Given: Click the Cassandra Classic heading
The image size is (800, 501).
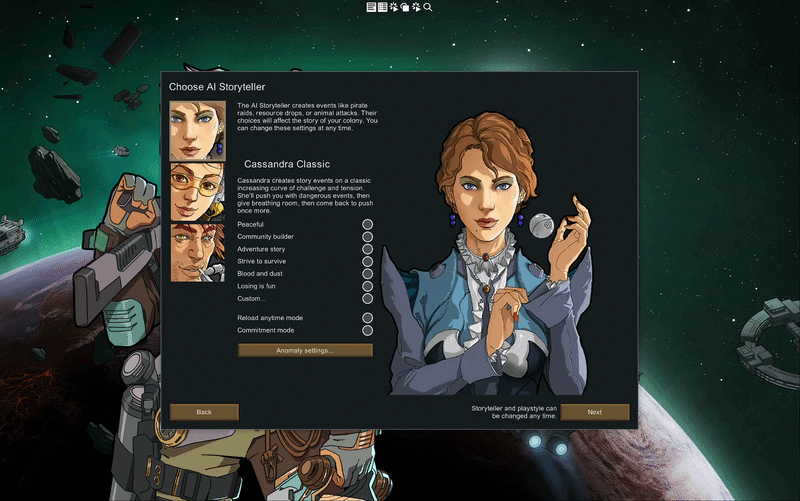Looking at the screenshot, I should [287, 164].
